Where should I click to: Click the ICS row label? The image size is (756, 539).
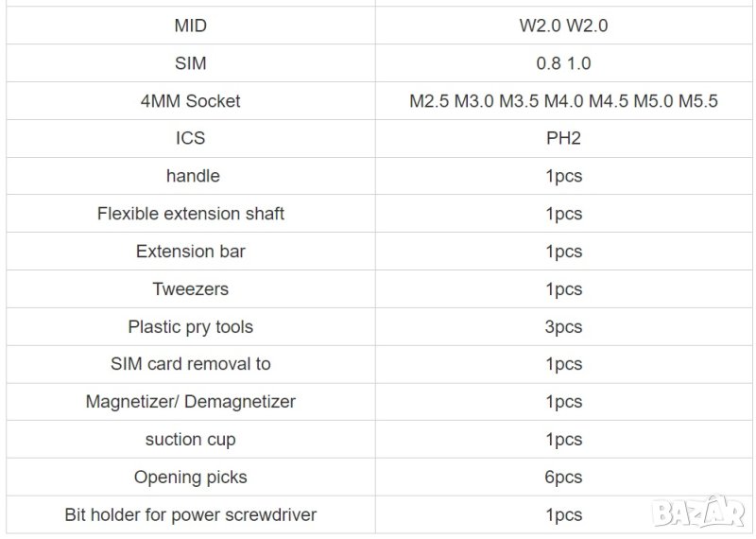click(191, 138)
